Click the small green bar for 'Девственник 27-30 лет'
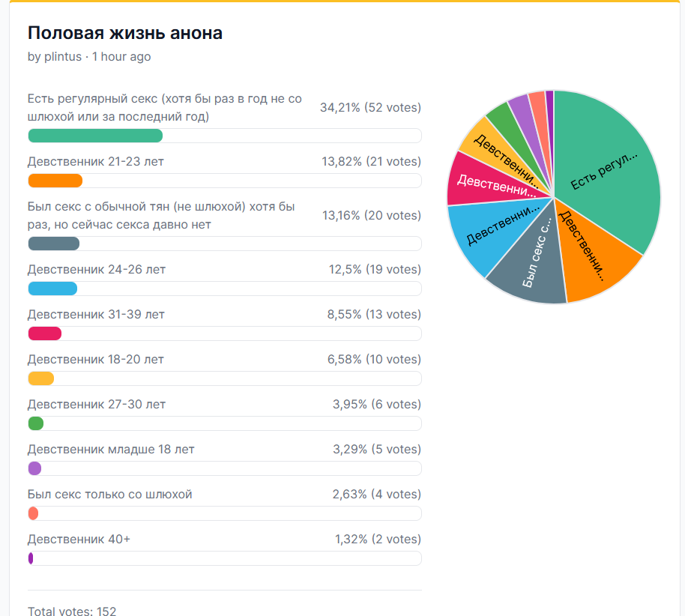Image resolution: width=685 pixels, height=616 pixels. (36, 423)
